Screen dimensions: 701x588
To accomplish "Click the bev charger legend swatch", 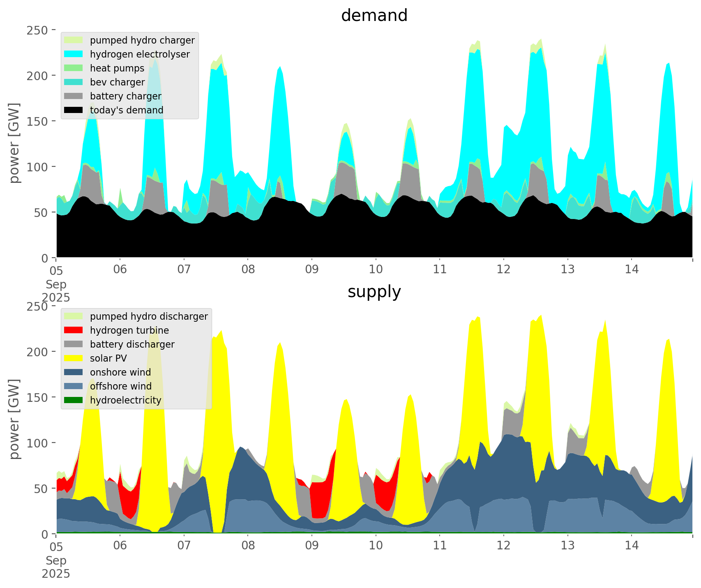I will click(74, 82).
